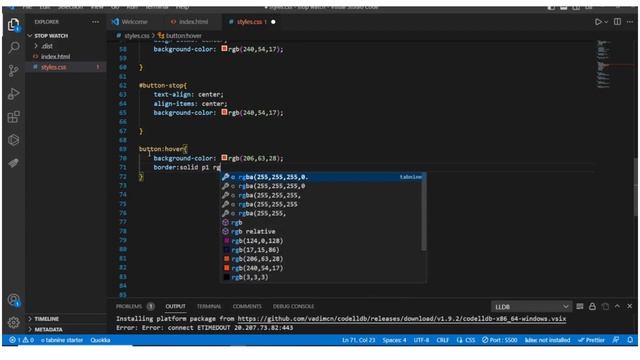This screenshot has height=360, width=640.
Task: Open the Accounts menu icon
Action: [x=13, y=300]
